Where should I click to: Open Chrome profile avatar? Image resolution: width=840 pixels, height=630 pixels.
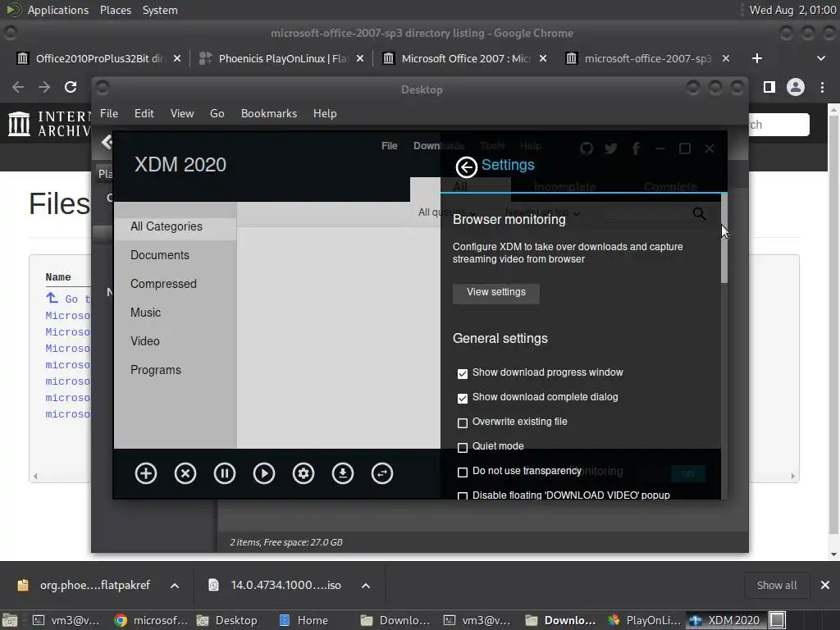[796, 87]
